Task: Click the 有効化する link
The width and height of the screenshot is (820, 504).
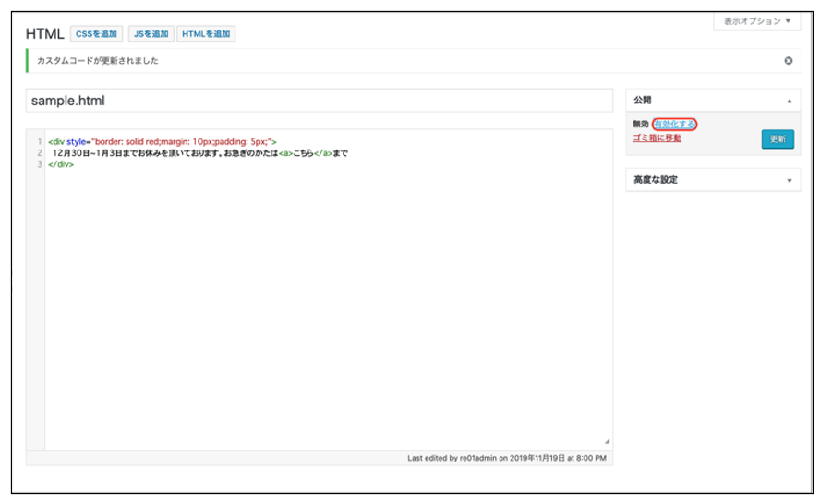Action: 674,124
